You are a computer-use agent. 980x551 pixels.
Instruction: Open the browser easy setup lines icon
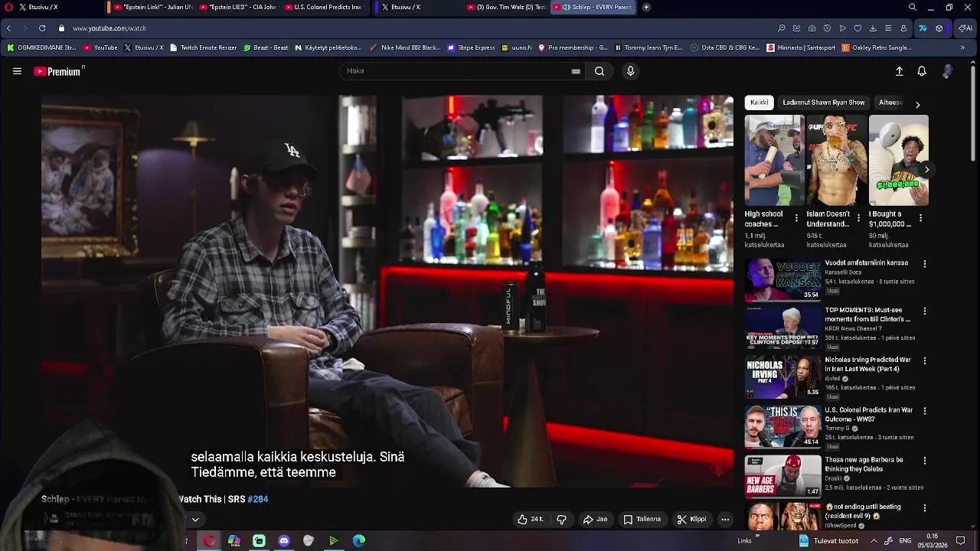tap(888, 28)
